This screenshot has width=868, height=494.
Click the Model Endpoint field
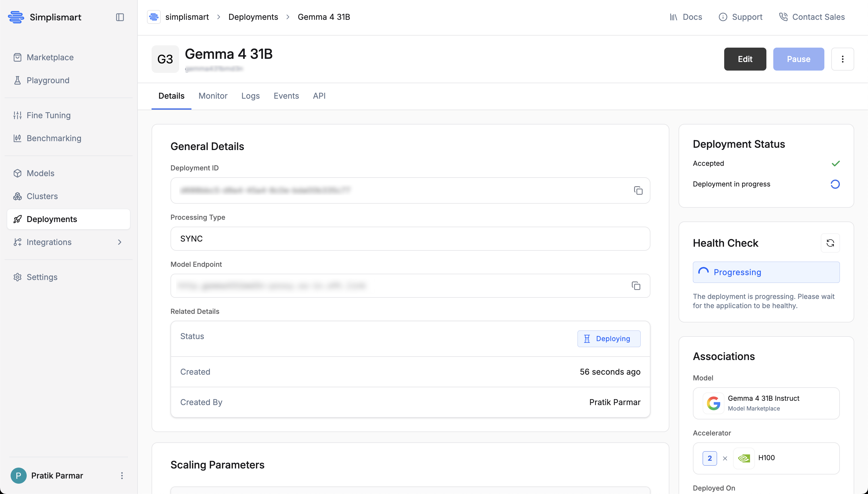point(410,286)
